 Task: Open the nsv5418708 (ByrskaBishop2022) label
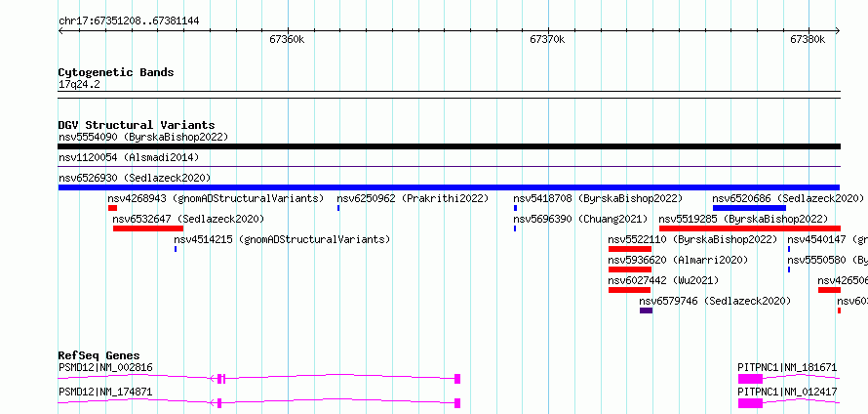598,198
